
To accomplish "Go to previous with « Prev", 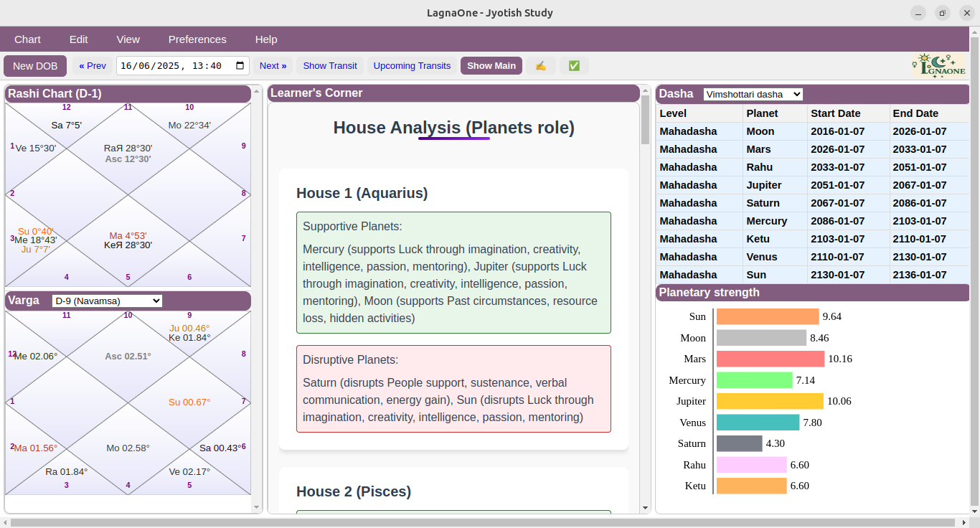I will (93, 65).
